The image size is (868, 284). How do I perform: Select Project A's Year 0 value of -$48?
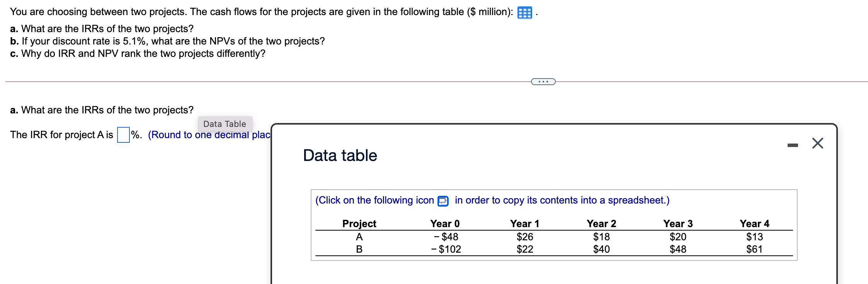pos(447,237)
